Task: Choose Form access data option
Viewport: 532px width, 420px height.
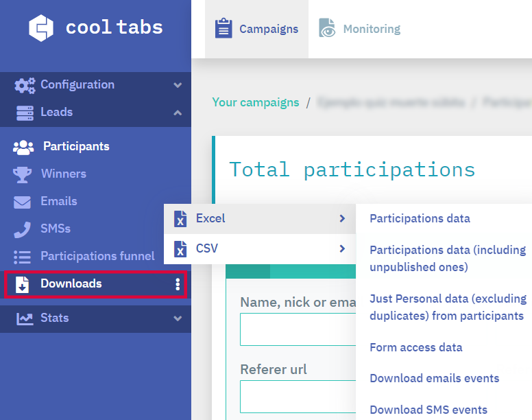Action: tap(415, 347)
